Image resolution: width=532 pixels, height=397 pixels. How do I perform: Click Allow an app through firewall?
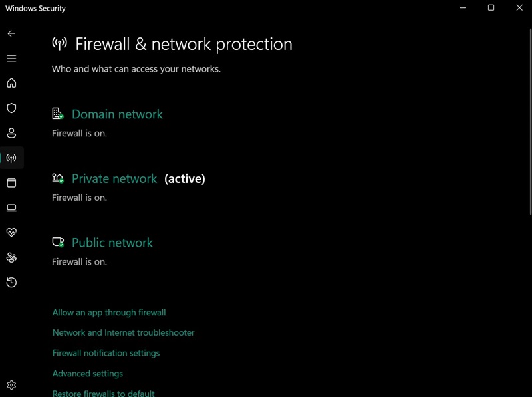pos(108,312)
